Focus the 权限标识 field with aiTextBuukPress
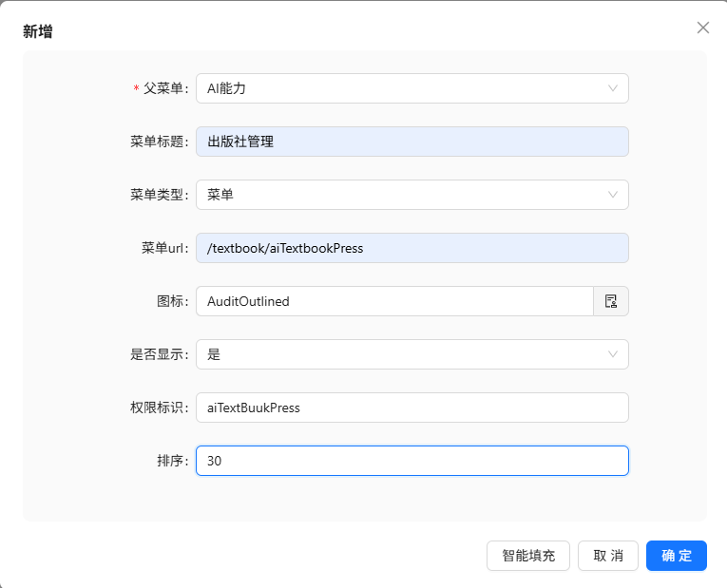727x588 pixels. (411, 408)
